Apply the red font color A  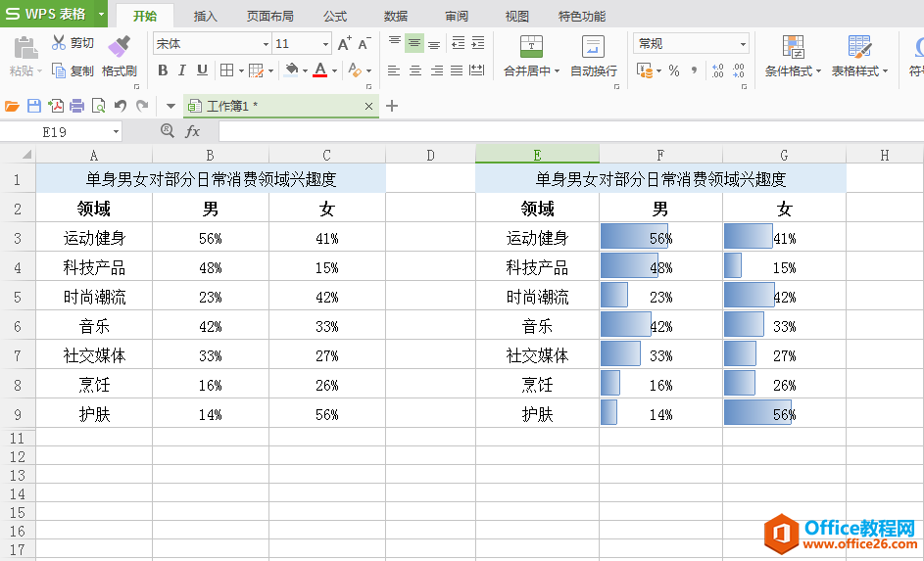(x=320, y=70)
